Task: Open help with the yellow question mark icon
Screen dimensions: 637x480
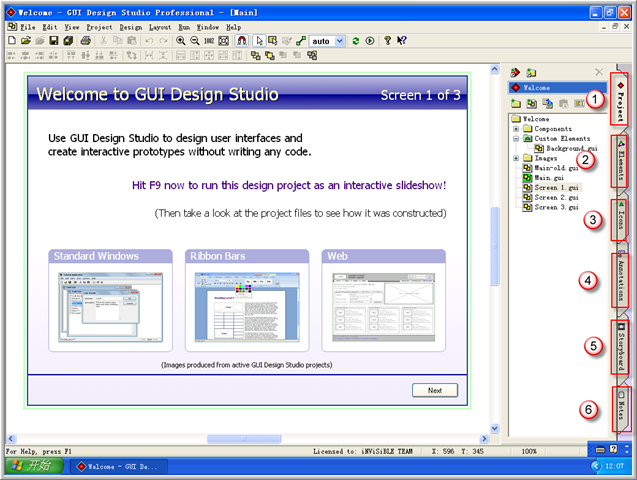Action: tap(388, 41)
